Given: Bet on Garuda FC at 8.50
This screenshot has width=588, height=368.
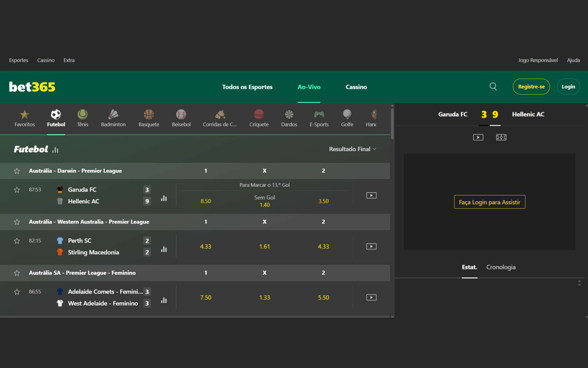Looking at the screenshot, I should pos(205,201).
